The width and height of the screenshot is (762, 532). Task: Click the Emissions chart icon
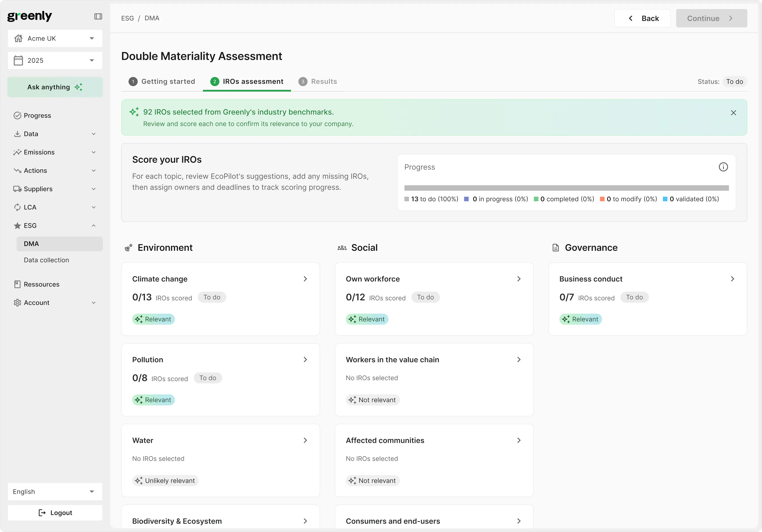coord(17,152)
